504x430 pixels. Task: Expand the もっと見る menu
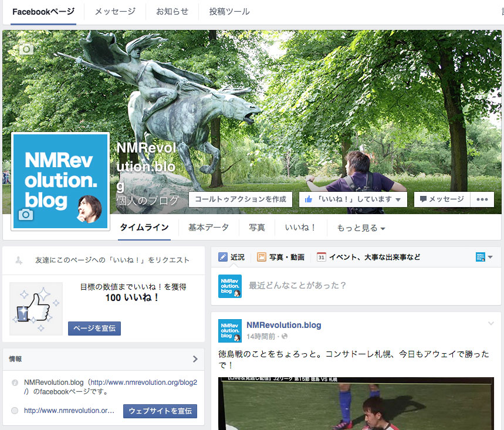pyautogui.click(x=361, y=228)
